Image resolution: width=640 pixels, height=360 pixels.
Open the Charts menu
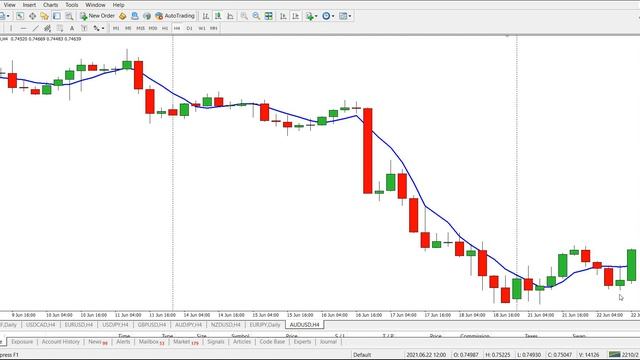point(51,5)
